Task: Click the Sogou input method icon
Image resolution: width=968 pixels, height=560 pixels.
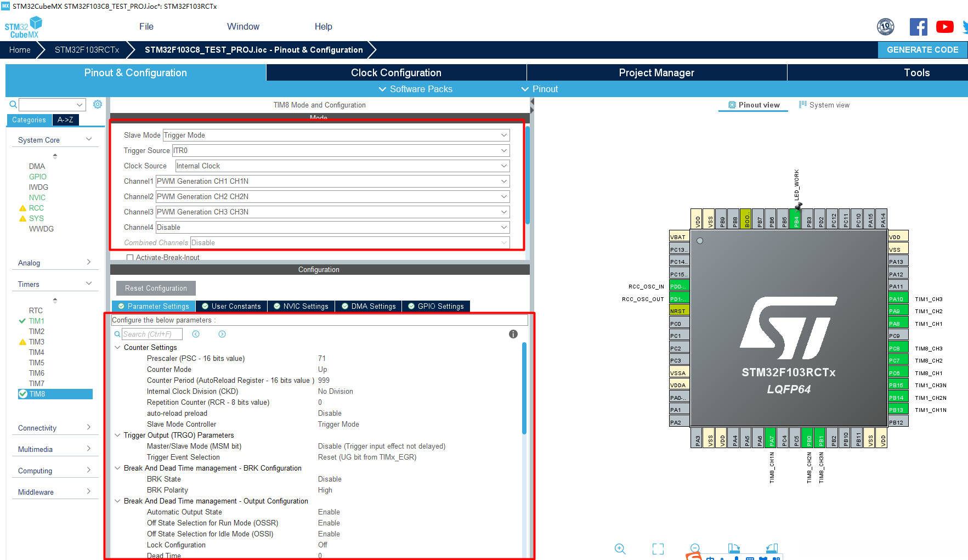Action: tap(694, 556)
